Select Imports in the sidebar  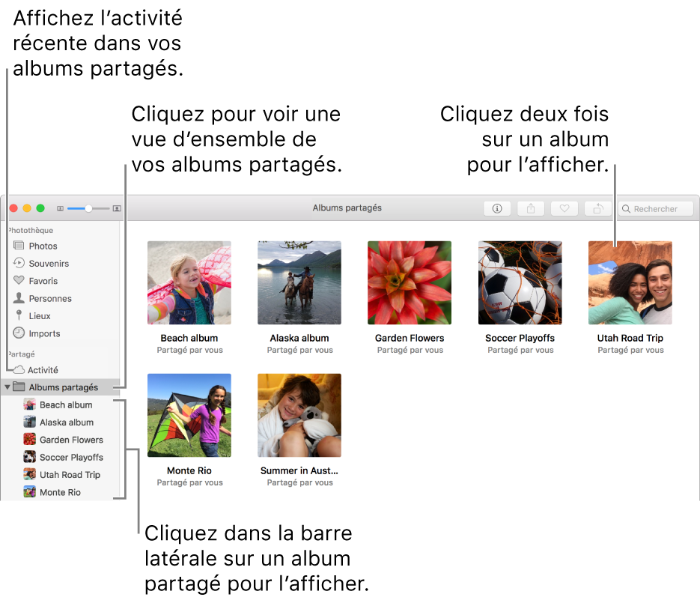44,334
